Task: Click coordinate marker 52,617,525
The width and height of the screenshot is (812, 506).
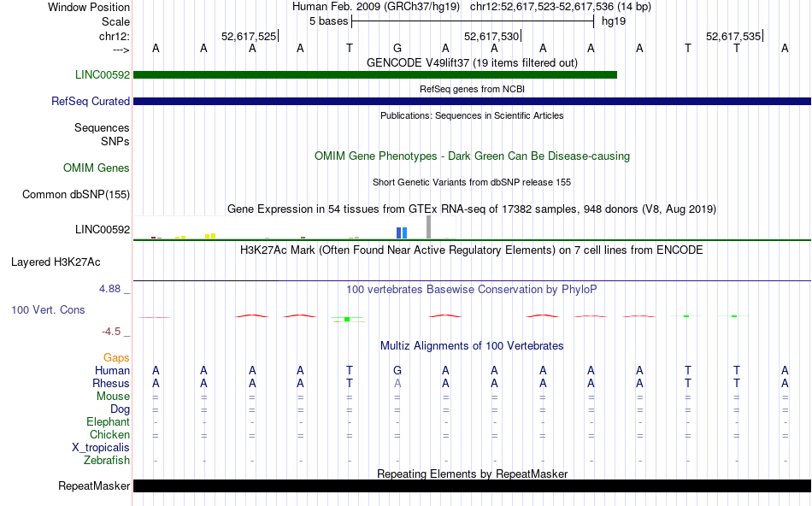Action: pos(249,36)
